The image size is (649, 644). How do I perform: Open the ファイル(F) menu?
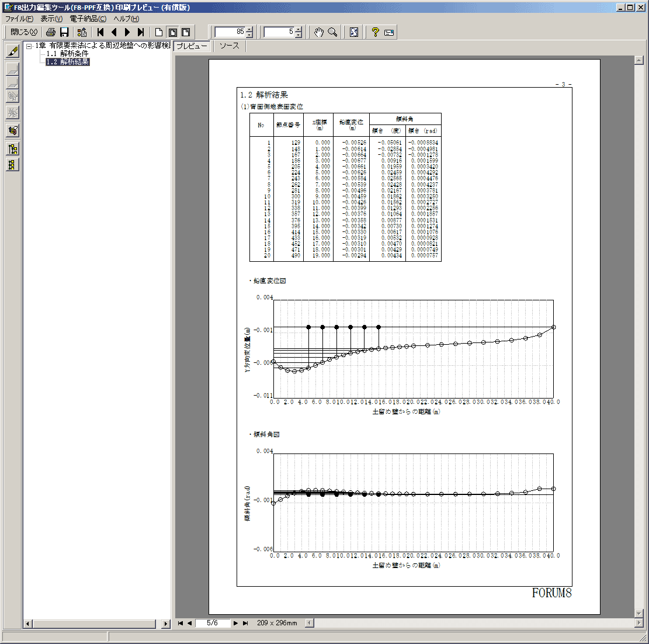(19, 19)
